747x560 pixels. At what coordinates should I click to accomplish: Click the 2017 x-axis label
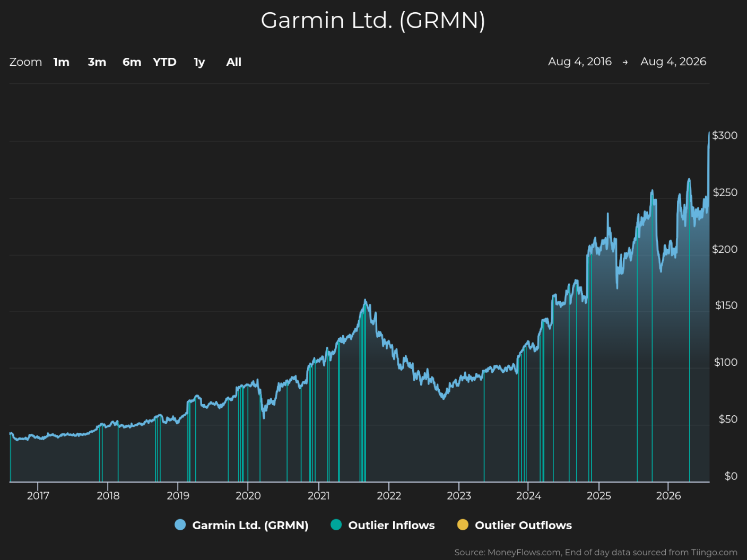point(38,496)
